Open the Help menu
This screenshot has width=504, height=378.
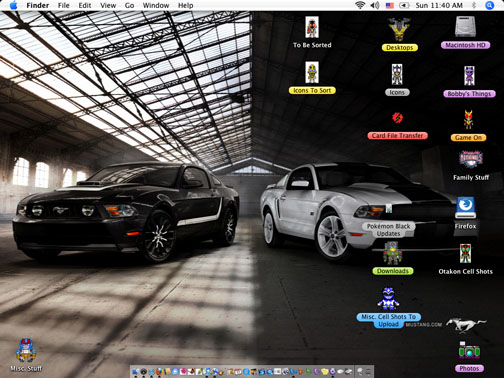point(185,5)
